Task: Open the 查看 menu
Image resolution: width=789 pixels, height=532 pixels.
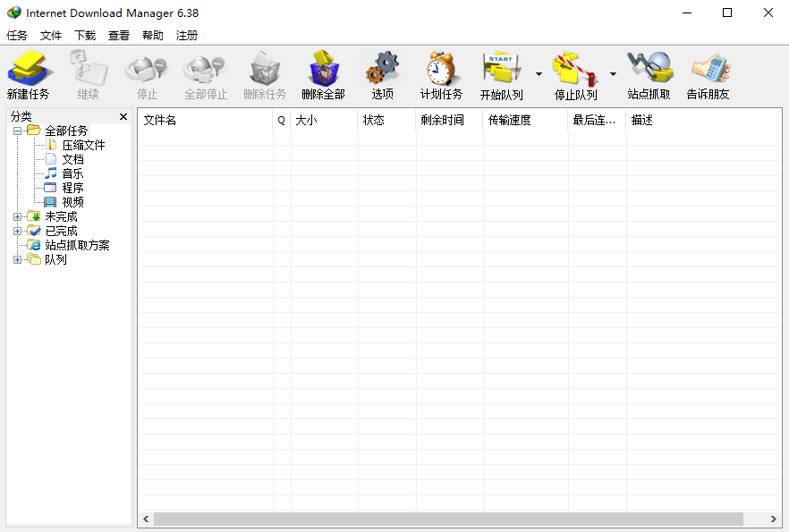Action: (x=119, y=35)
